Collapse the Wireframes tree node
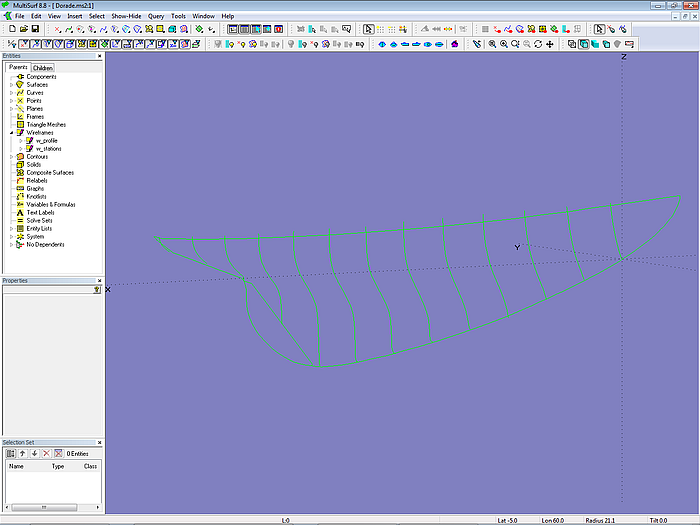The width and height of the screenshot is (700, 525). point(11,133)
